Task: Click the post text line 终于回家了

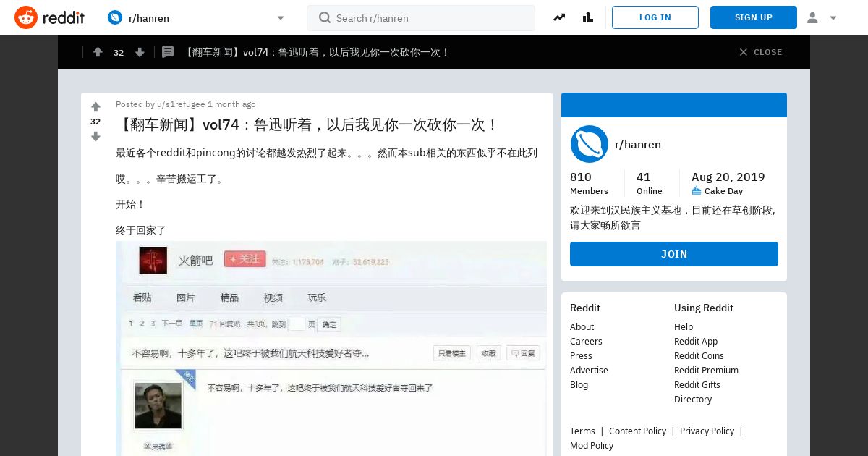Action: click(141, 230)
